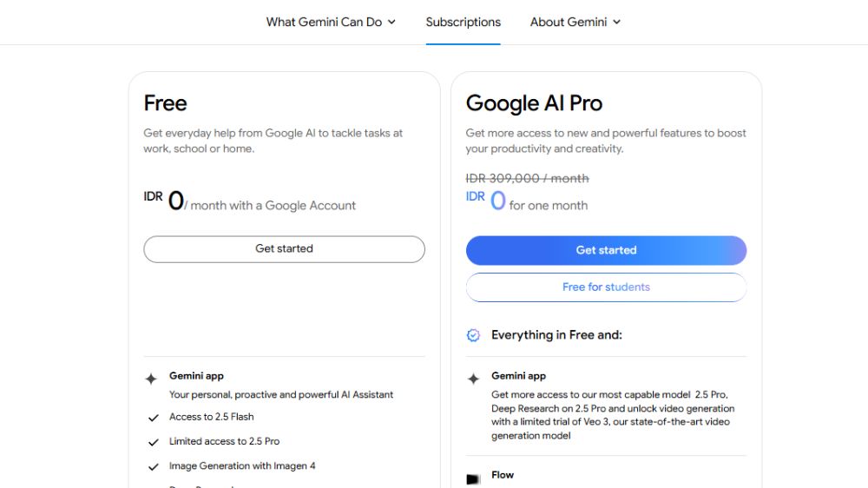Click the Google AI Pro plan heading
Image resolution: width=868 pixels, height=488 pixels.
click(534, 103)
